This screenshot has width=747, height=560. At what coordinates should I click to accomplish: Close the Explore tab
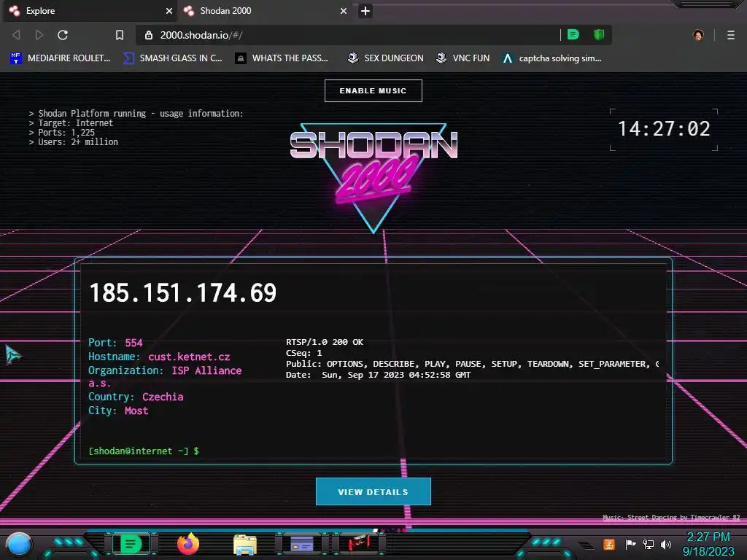click(169, 11)
